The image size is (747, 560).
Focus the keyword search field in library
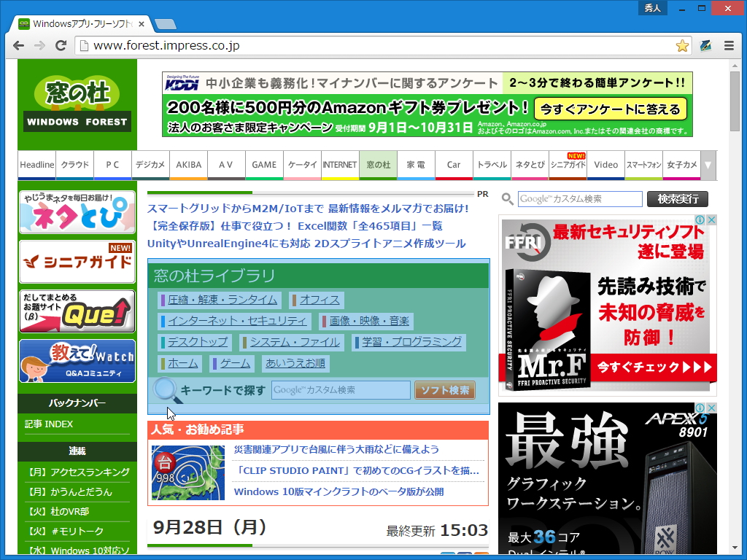(x=341, y=390)
